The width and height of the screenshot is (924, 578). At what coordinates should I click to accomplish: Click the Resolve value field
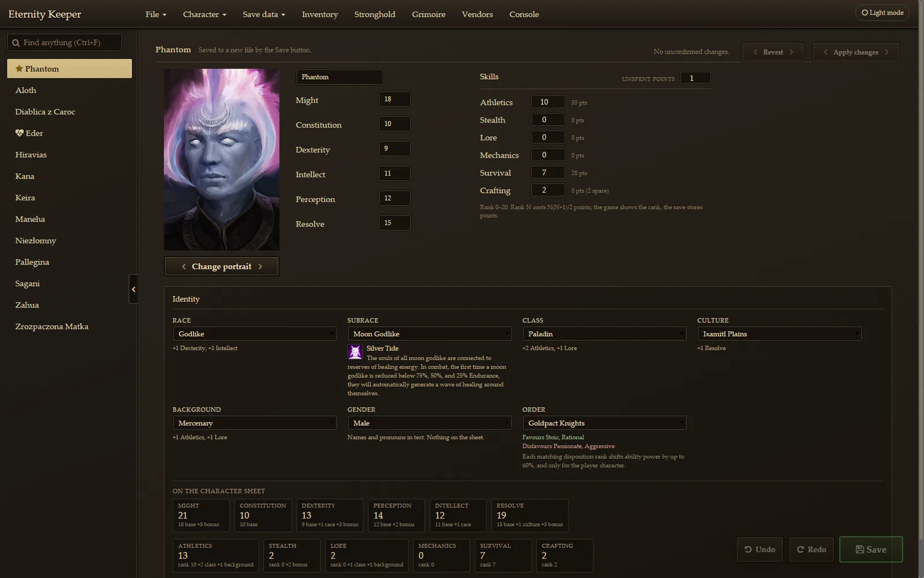point(394,223)
